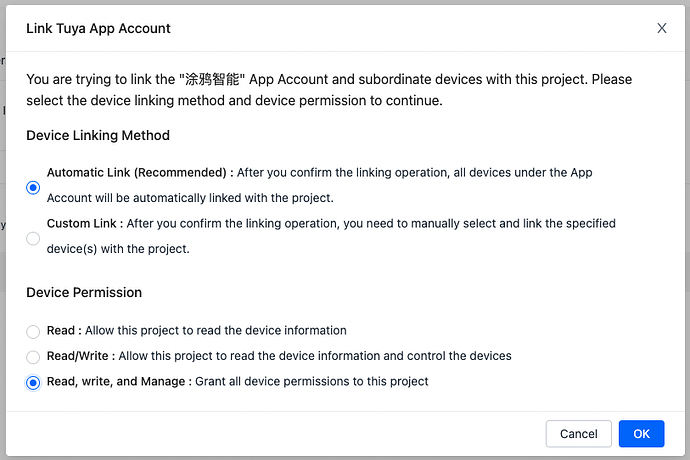690x460 pixels.
Task: Select Read, write, and Manage radio button
Action: click(34, 382)
